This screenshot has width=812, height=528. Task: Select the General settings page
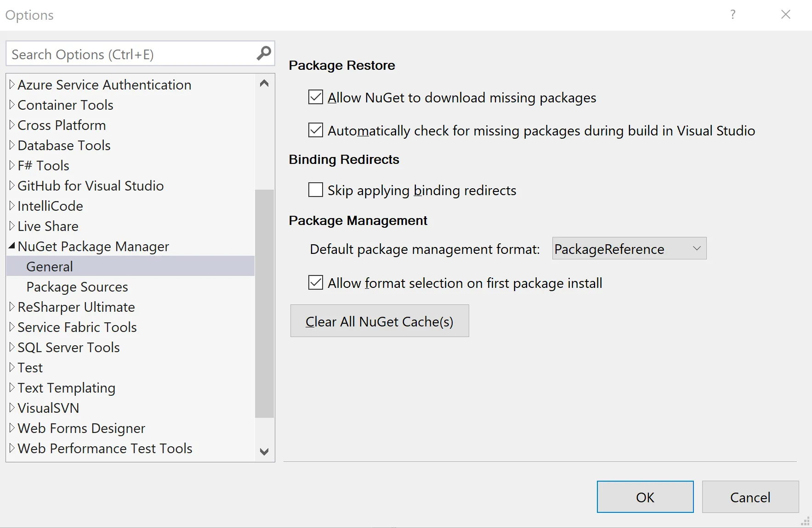tap(50, 267)
